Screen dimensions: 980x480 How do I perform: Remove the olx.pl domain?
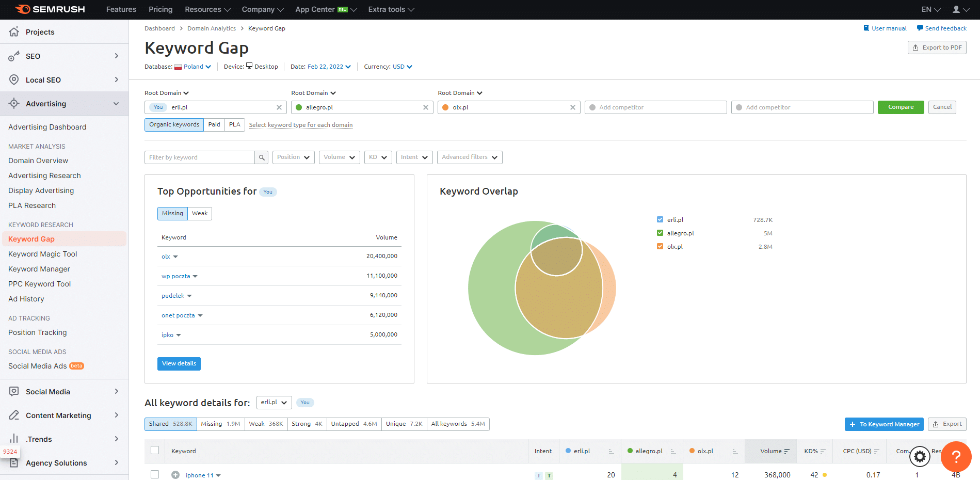tap(573, 107)
